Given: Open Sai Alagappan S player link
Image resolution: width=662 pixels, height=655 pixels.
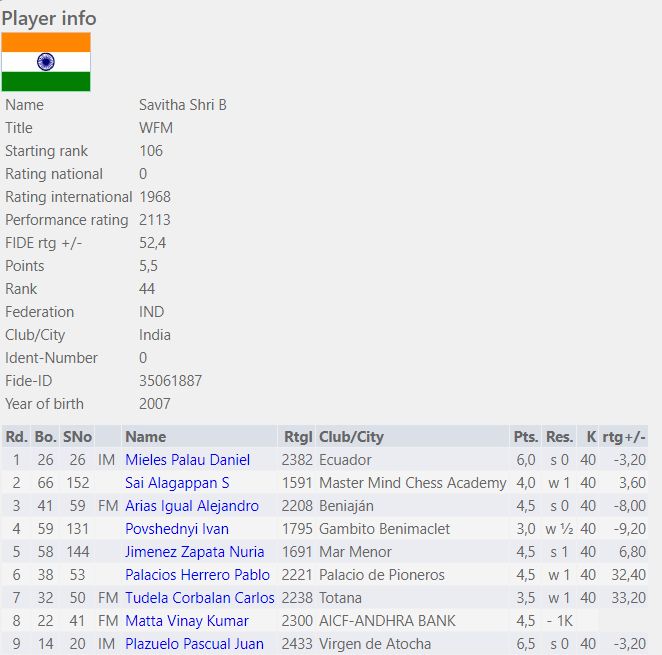Looking at the screenshot, I should [177, 483].
